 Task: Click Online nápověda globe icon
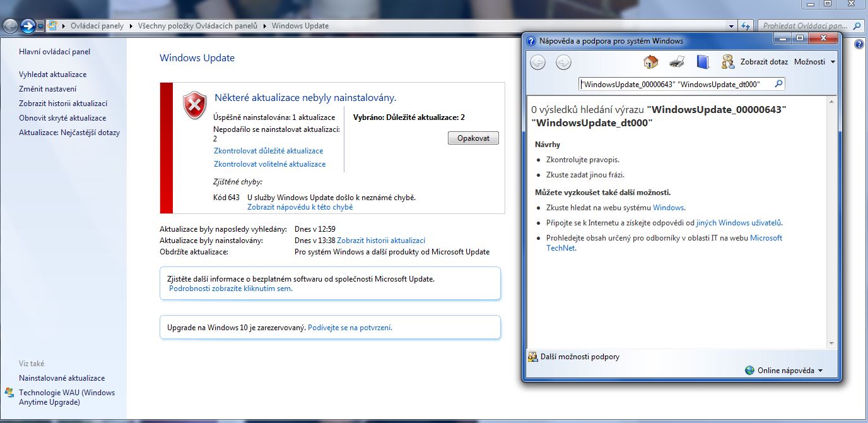[749, 371]
